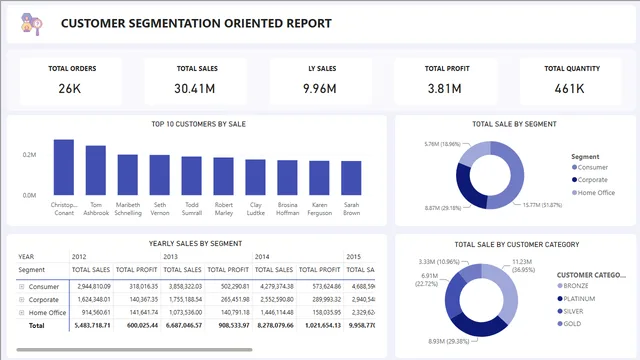Click the Segment row header label

pyautogui.click(x=31, y=270)
